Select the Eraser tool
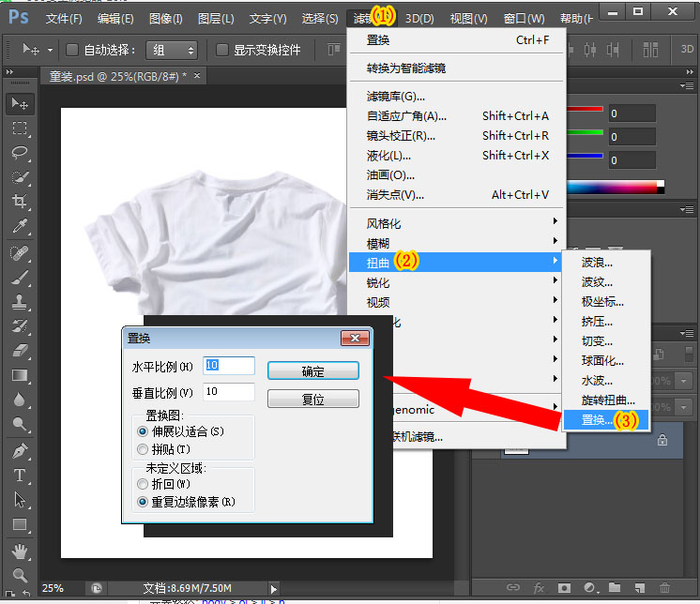The height and width of the screenshot is (604, 700). pyautogui.click(x=20, y=351)
